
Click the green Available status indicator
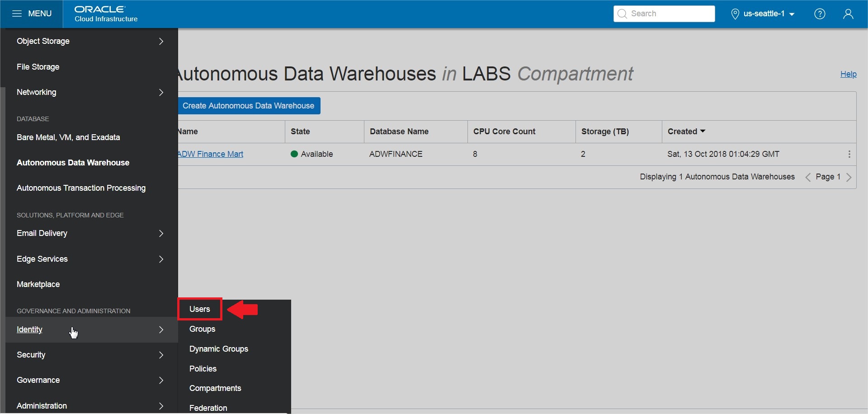[294, 154]
